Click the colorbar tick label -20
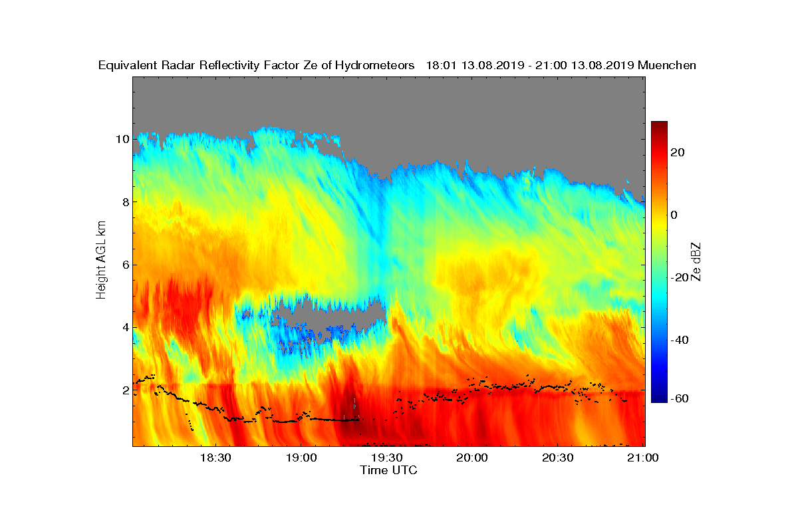This screenshot has width=798, height=532. click(680, 277)
